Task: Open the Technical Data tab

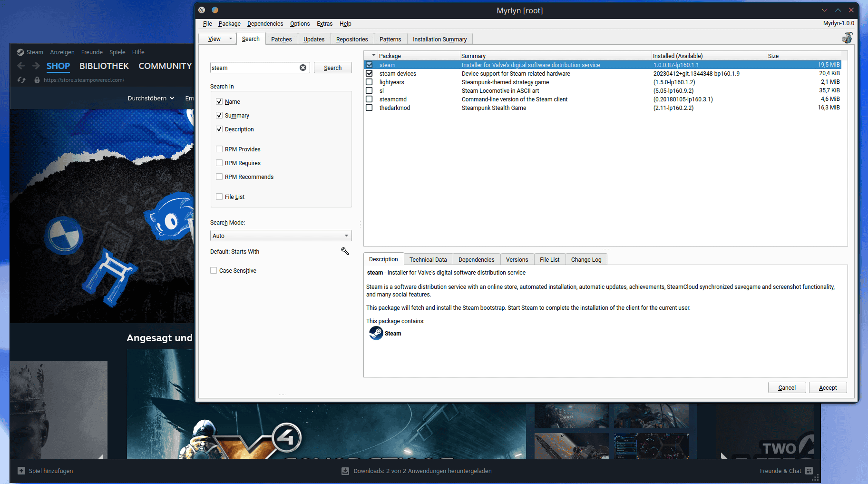Action: [x=428, y=259]
